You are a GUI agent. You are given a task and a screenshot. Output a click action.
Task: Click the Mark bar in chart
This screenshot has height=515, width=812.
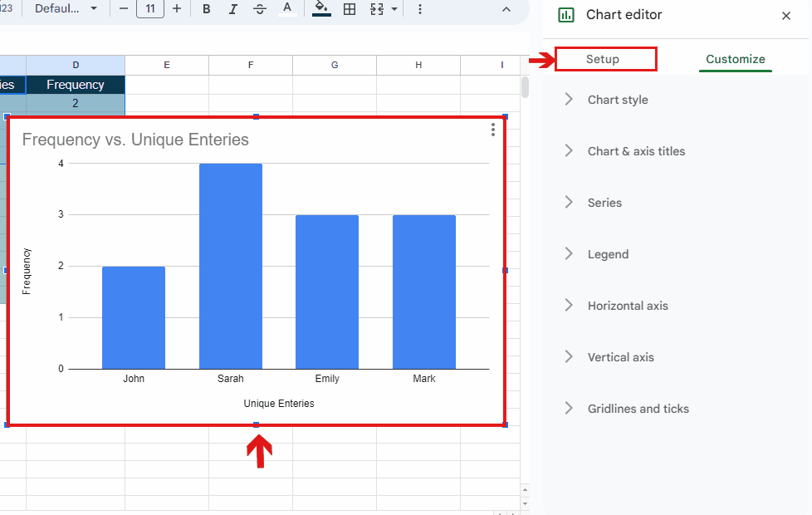pyautogui.click(x=424, y=292)
